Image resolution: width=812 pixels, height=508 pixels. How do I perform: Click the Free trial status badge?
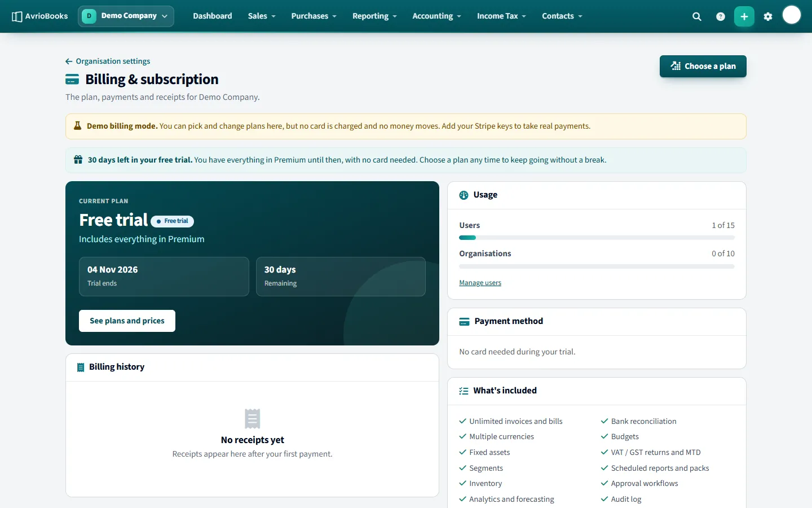tap(173, 221)
